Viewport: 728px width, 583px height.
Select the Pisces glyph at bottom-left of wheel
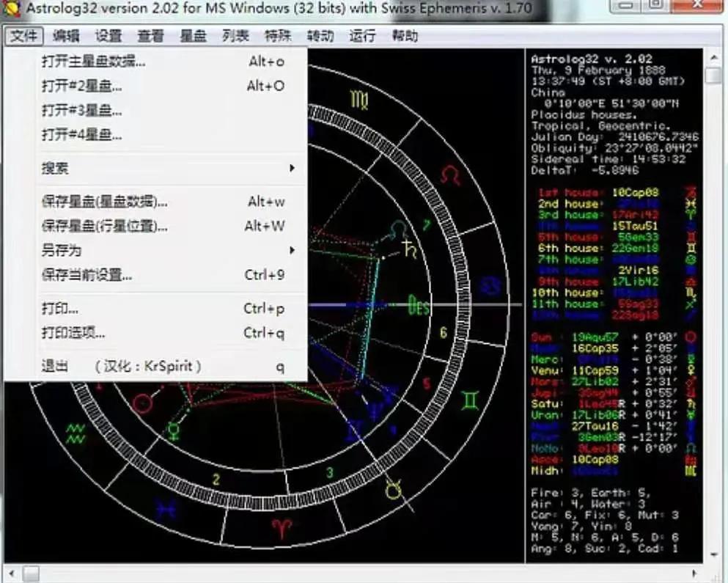[x=166, y=509]
